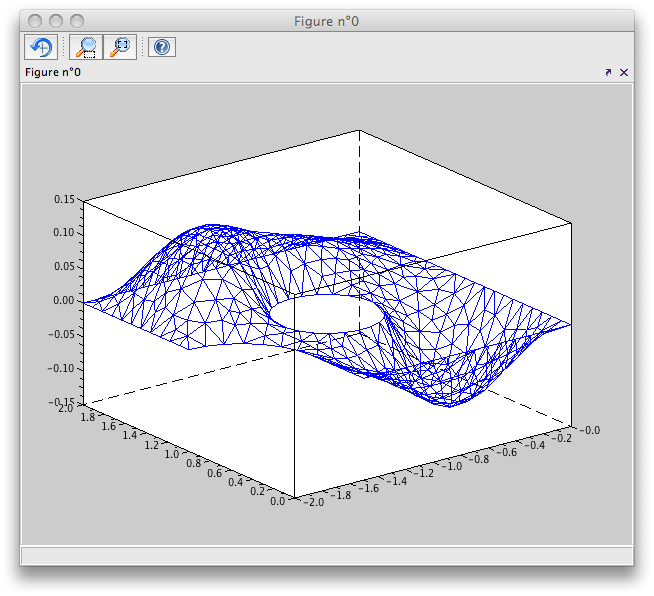Click the red window close button

[35, 21]
